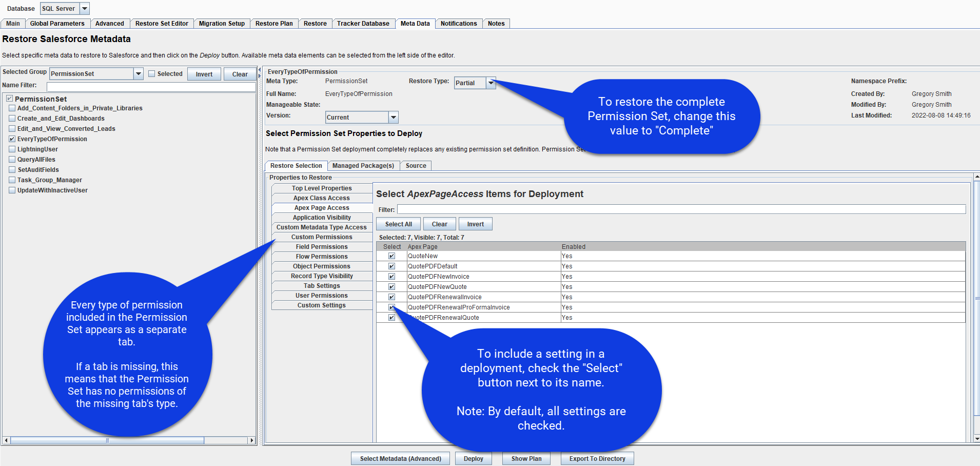The height and width of the screenshot is (466, 980).
Task: Select Field Permissions properties
Action: coord(322,247)
